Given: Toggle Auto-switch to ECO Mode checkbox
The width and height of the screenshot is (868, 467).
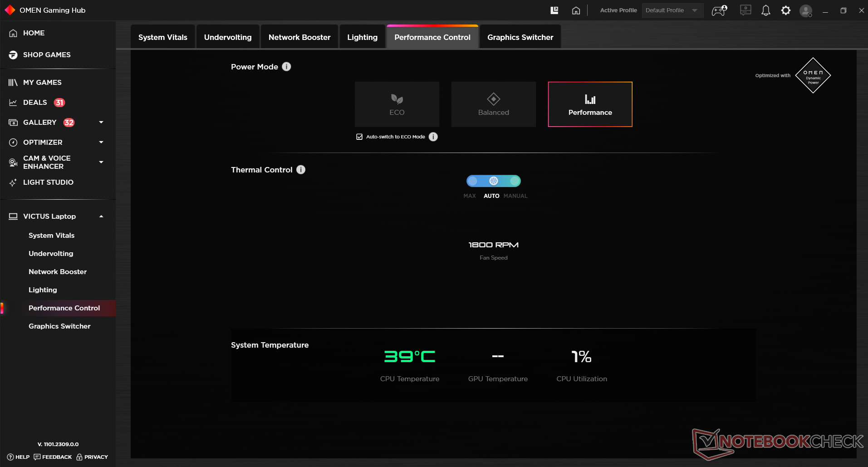Looking at the screenshot, I should [x=359, y=137].
